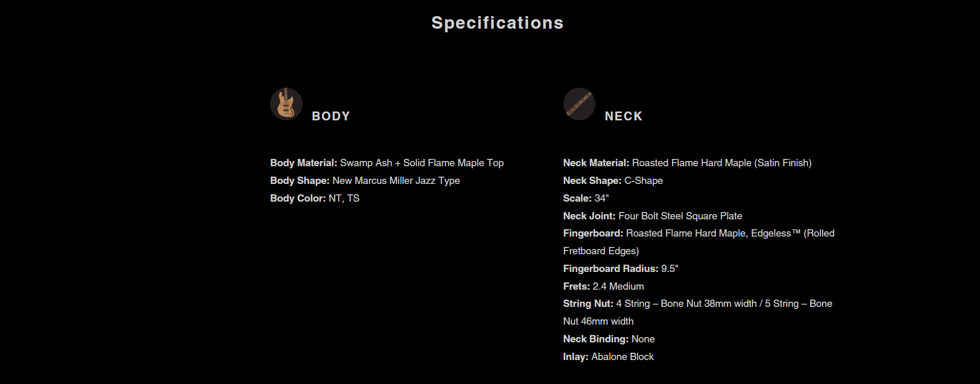Click the Neck Material label
The width and height of the screenshot is (980, 384).
596,163
